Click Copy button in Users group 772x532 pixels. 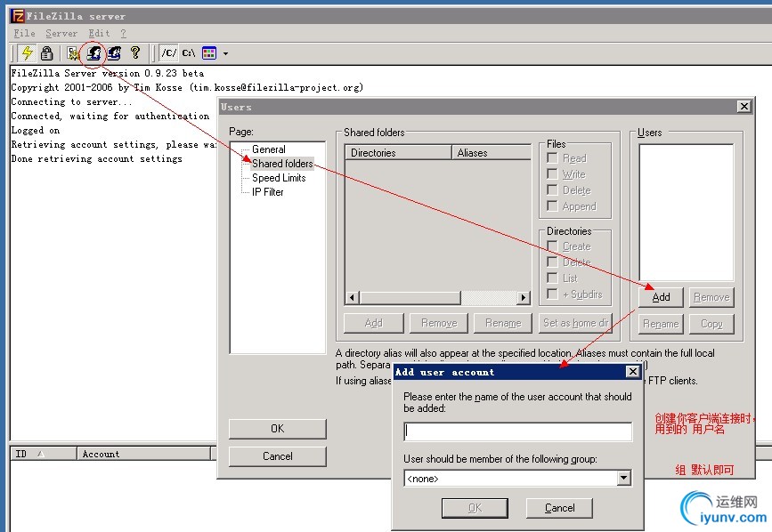point(711,324)
